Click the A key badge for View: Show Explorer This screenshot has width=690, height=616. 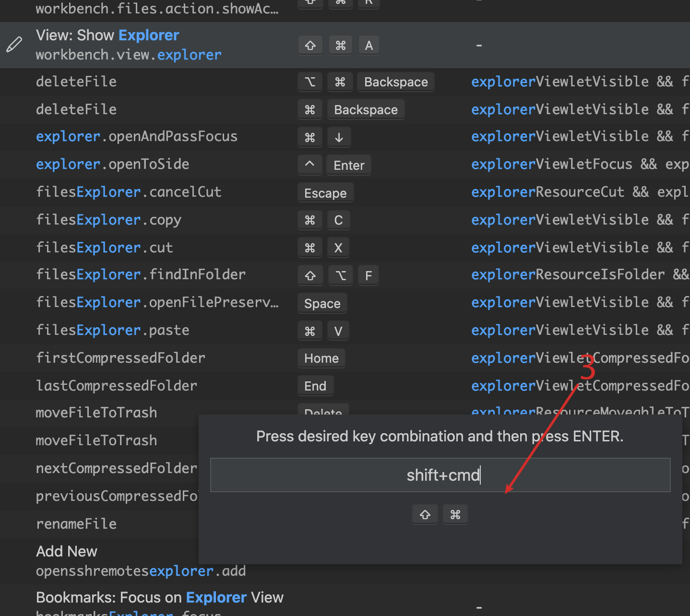369,45
